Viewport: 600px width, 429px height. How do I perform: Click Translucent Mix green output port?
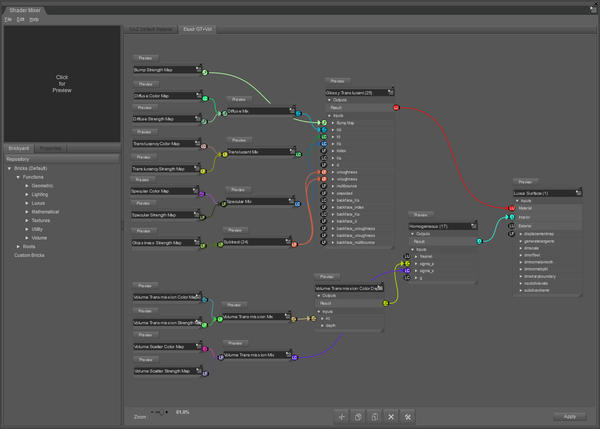(298, 155)
